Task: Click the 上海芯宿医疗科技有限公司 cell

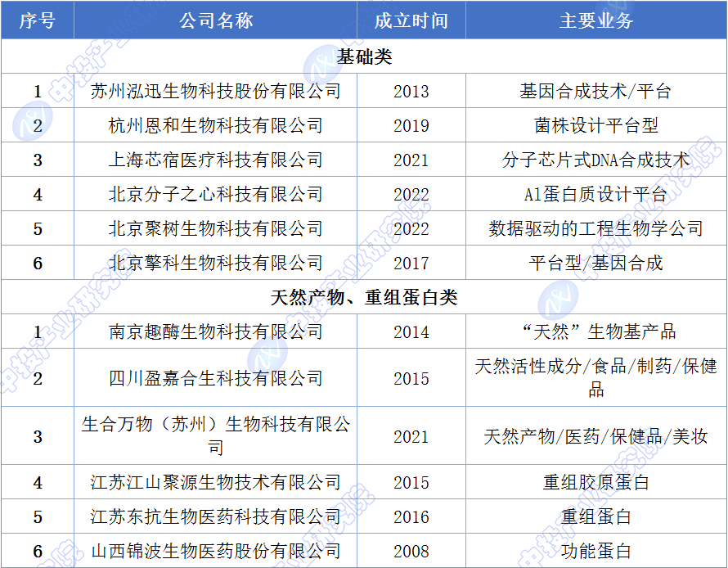Action: coord(216,160)
